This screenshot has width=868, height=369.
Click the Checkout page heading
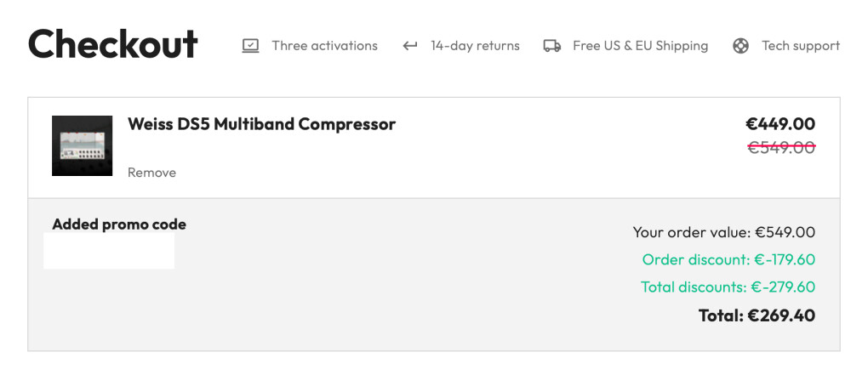[x=112, y=44]
